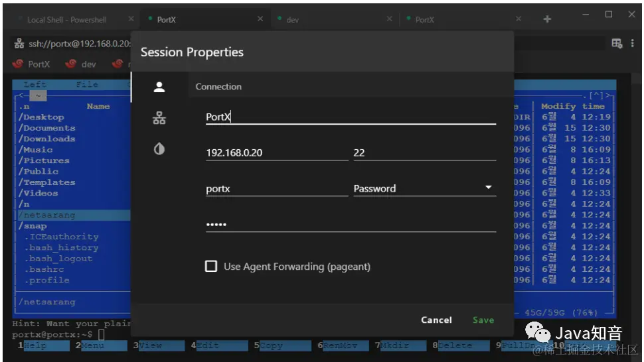Click the 5 Copy function key button
This screenshot has height=362, width=644.
(x=282, y=345)
